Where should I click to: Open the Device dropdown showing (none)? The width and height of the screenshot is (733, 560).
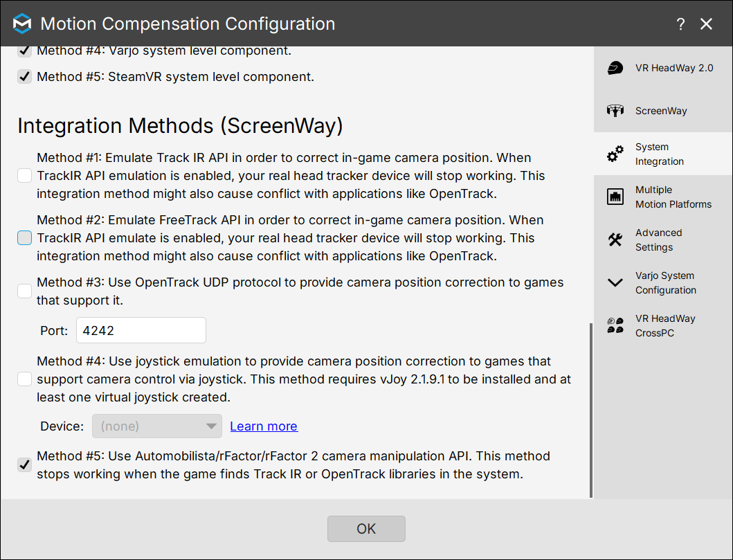[x=157, y=426]
